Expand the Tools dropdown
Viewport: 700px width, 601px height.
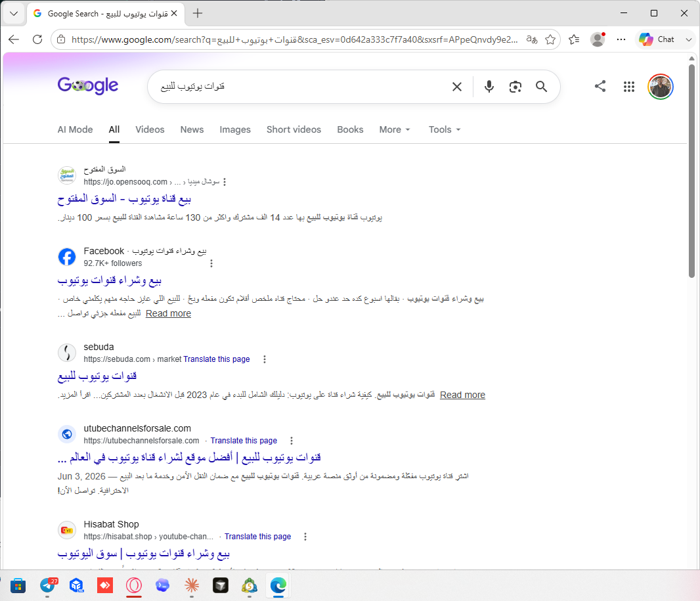pyautogui.click(x=444, y=129)
